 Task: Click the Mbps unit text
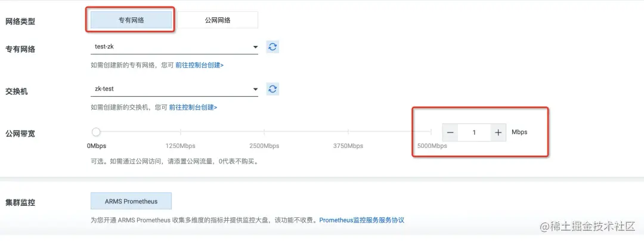tap(519, 132)
